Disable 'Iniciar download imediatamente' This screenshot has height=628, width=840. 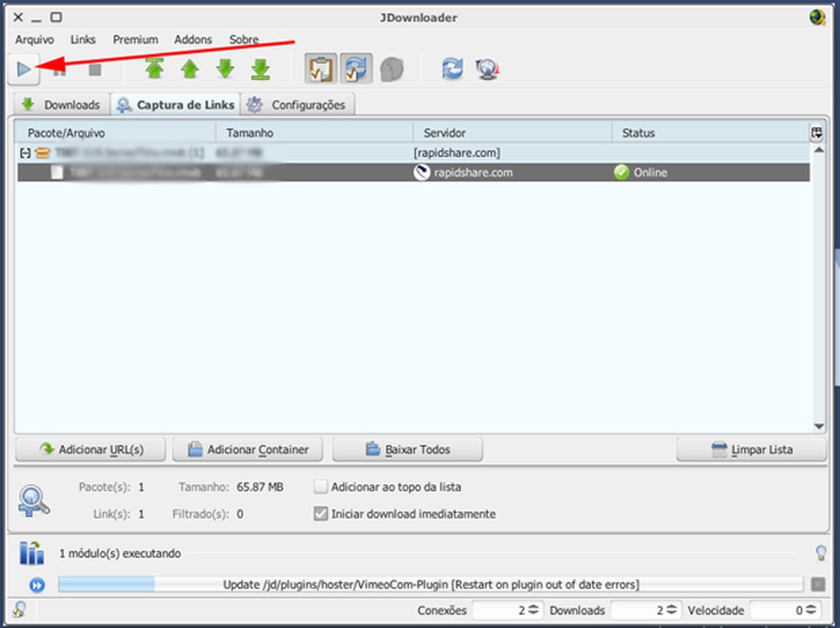(320, 514)
